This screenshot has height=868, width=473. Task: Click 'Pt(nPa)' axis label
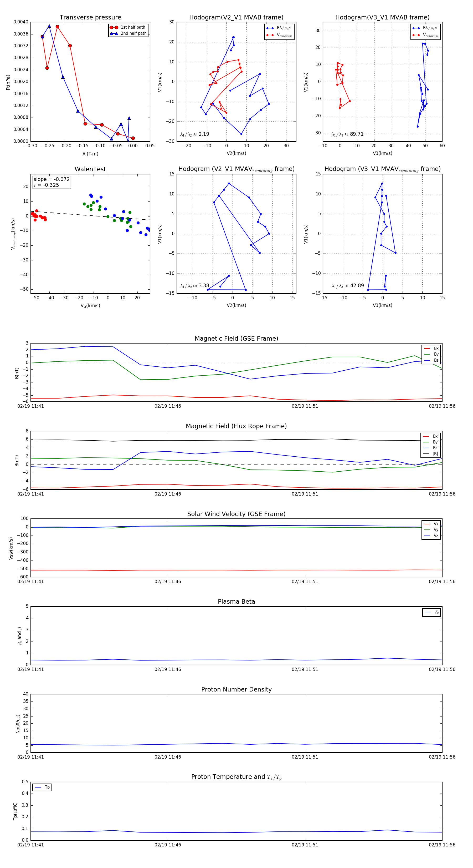tap(8, 82)
